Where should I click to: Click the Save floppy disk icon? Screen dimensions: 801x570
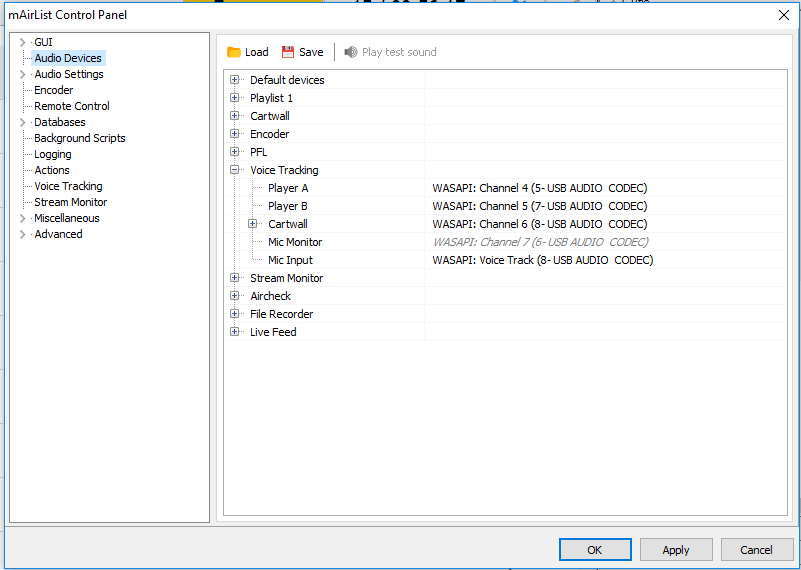point(288,52)
